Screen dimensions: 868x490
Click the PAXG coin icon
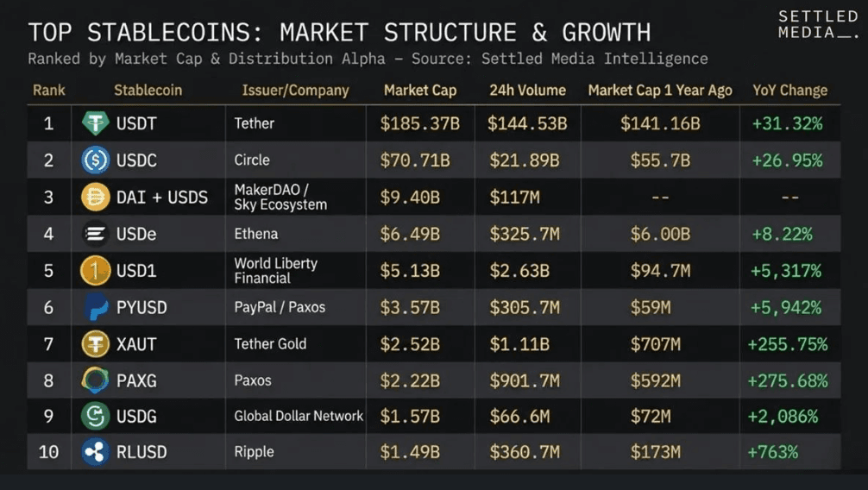point(95,380)
